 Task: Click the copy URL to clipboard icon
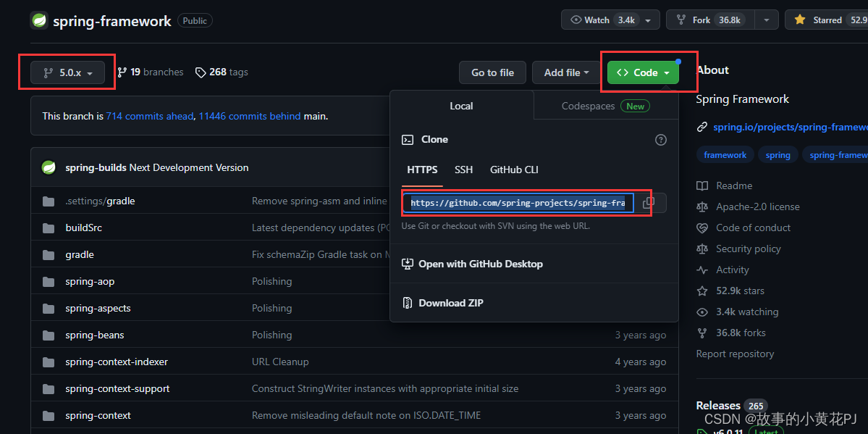click(x=648, y=204)
